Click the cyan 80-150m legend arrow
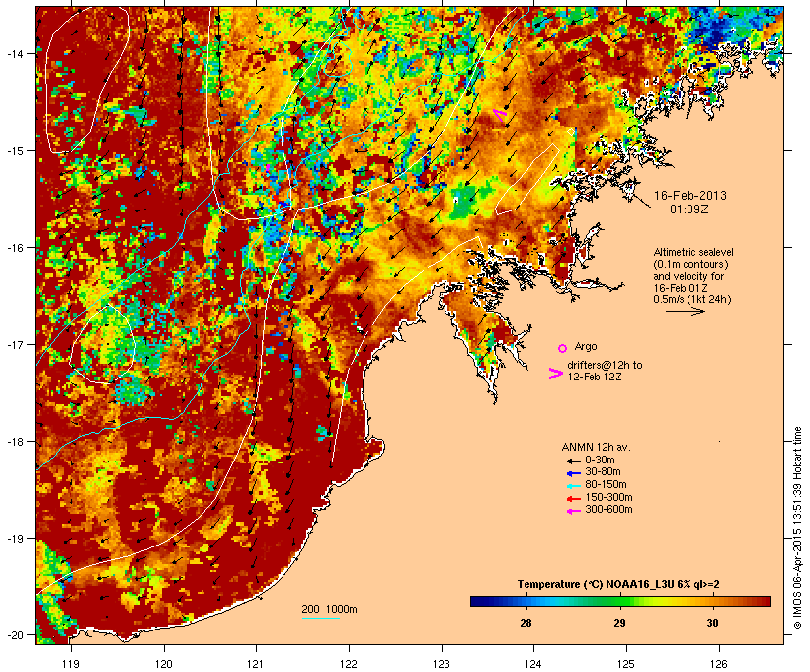 tap(573, 486)
